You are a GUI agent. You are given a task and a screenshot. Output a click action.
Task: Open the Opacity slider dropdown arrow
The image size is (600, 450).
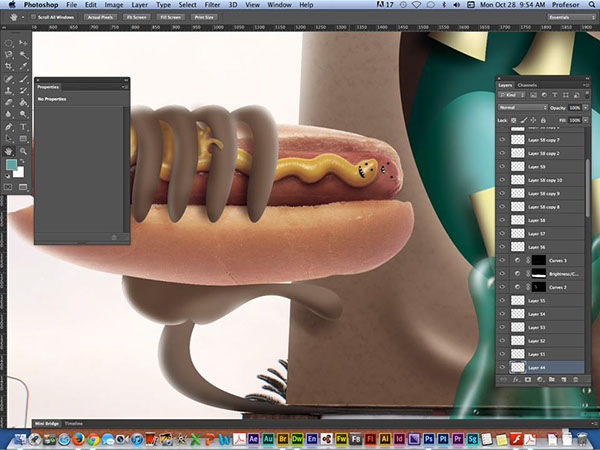(x=585, y=108)
